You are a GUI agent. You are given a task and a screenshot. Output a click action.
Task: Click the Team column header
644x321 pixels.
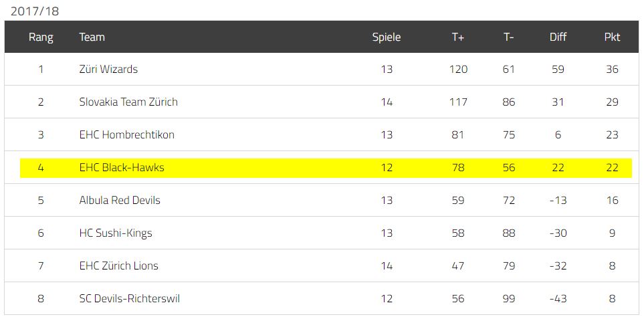(92, 37)
